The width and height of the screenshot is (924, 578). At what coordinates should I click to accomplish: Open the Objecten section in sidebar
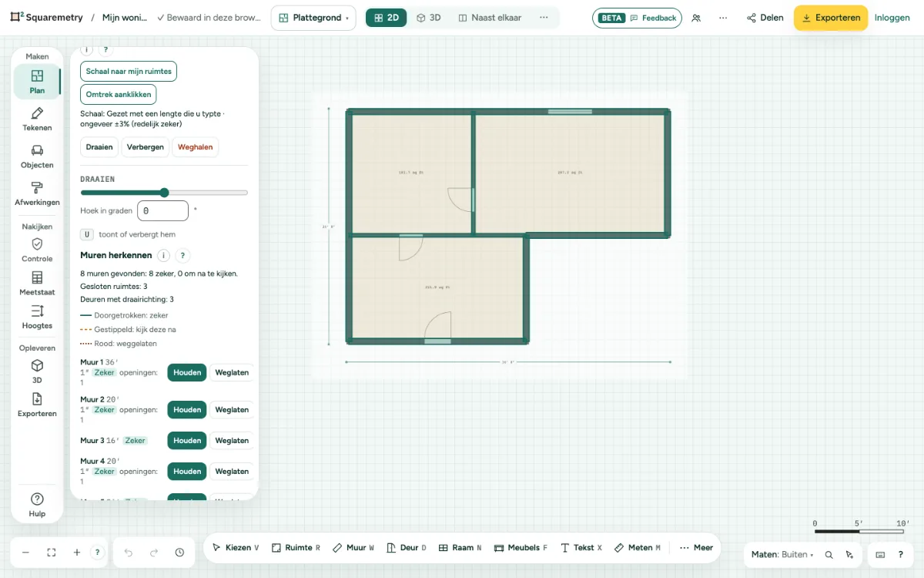(x=37, y=156)
